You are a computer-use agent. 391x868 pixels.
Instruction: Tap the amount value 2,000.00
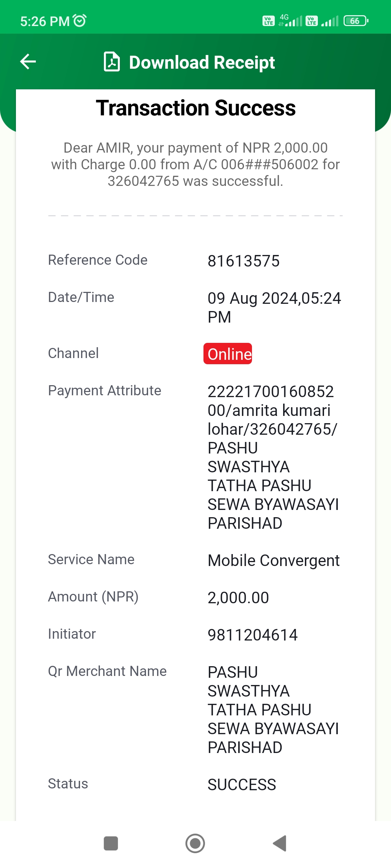(x=238, y=598)
